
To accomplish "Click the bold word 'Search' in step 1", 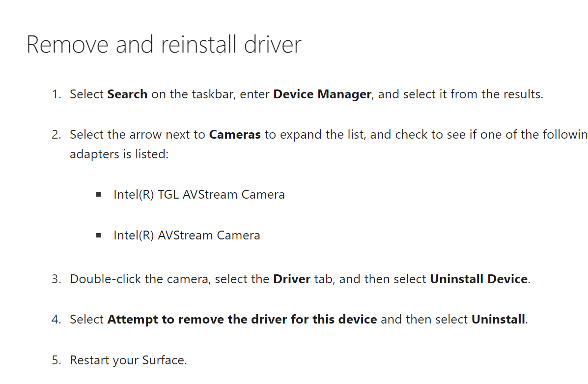I will click(x=127, y=94).
